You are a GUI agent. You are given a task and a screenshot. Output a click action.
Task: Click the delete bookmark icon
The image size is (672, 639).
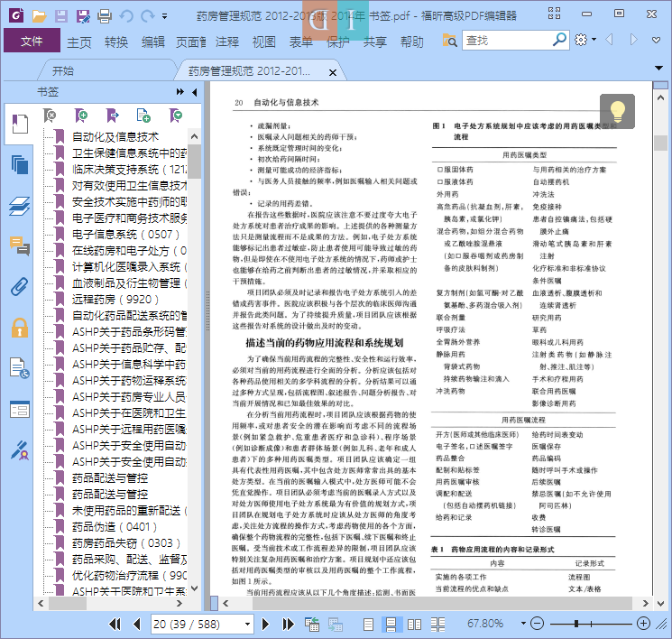point(50,116)
